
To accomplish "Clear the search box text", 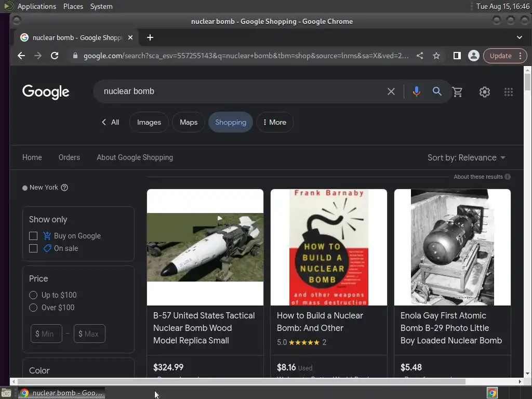I will (391, 91).
